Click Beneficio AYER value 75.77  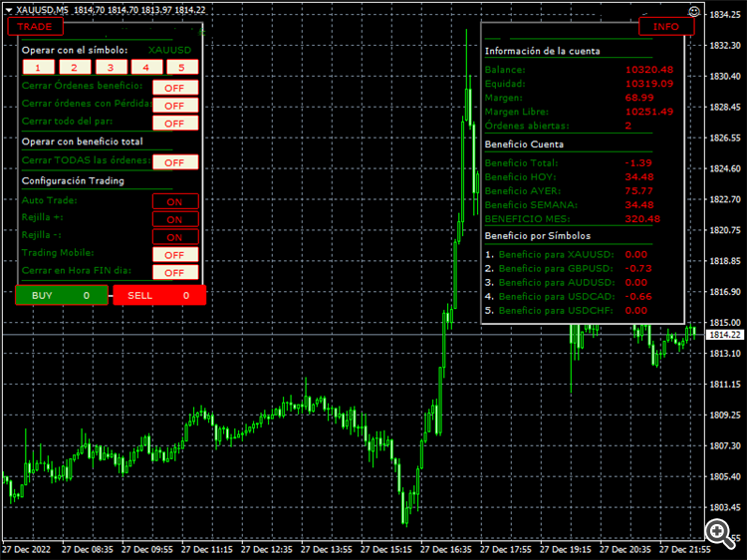[x=638, y=191]
